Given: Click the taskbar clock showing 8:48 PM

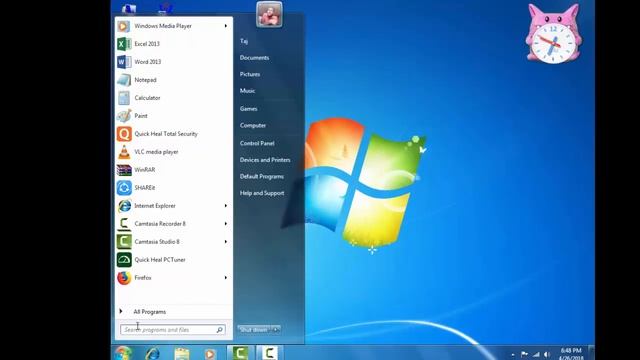Looking at the screenshot, I should click(571, 354).
